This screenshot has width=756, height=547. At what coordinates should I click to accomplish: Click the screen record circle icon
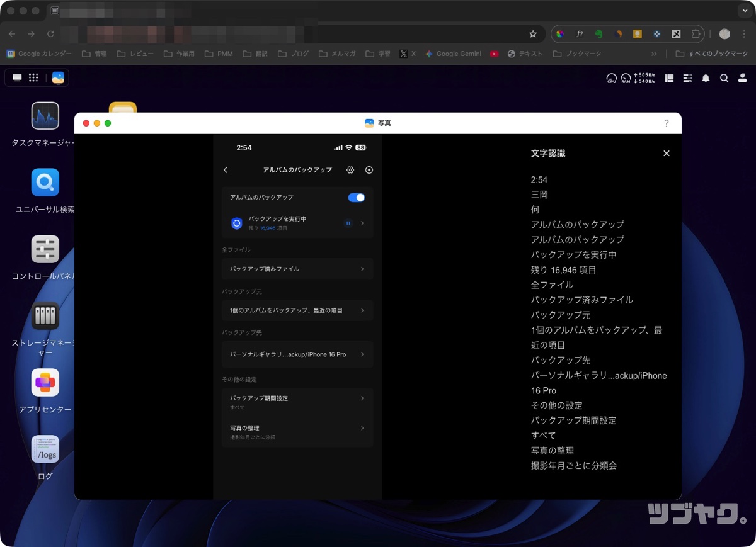click(x=369, y=170)
